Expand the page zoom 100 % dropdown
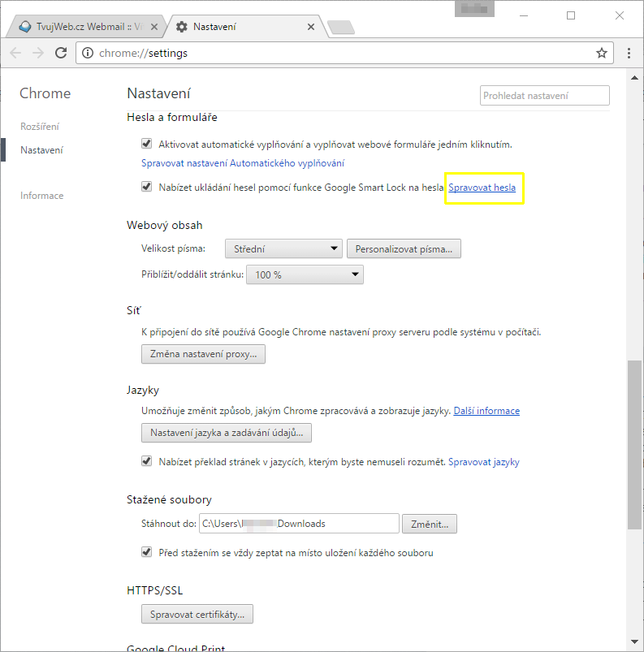644x652 pixels. pos(305,274)
